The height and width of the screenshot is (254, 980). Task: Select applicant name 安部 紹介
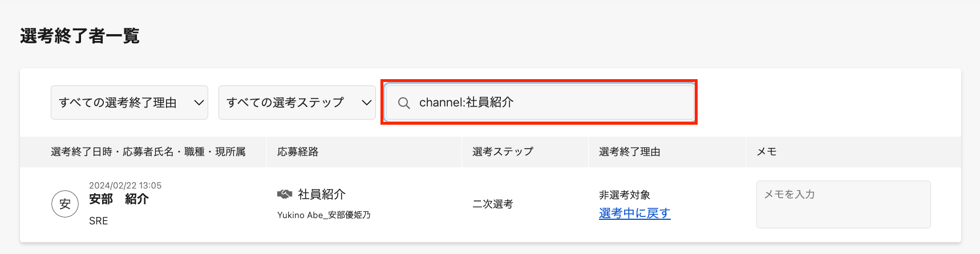119,199
